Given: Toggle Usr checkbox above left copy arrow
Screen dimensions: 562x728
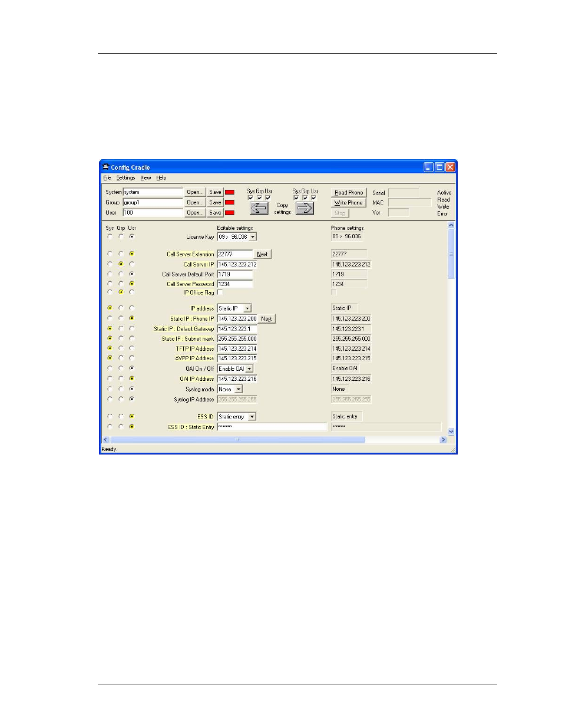Looking at the screenshot, I should click(267, 198).
